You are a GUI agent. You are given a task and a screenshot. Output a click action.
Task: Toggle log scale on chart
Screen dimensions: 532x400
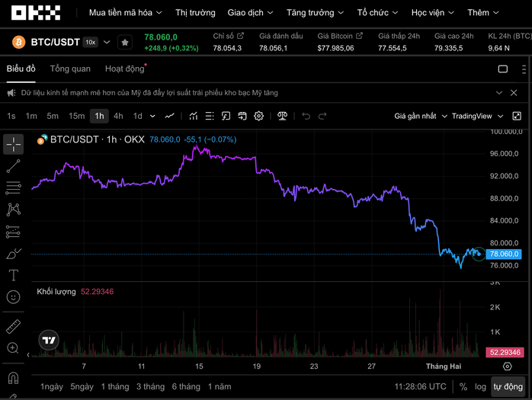tap(481, 386)
